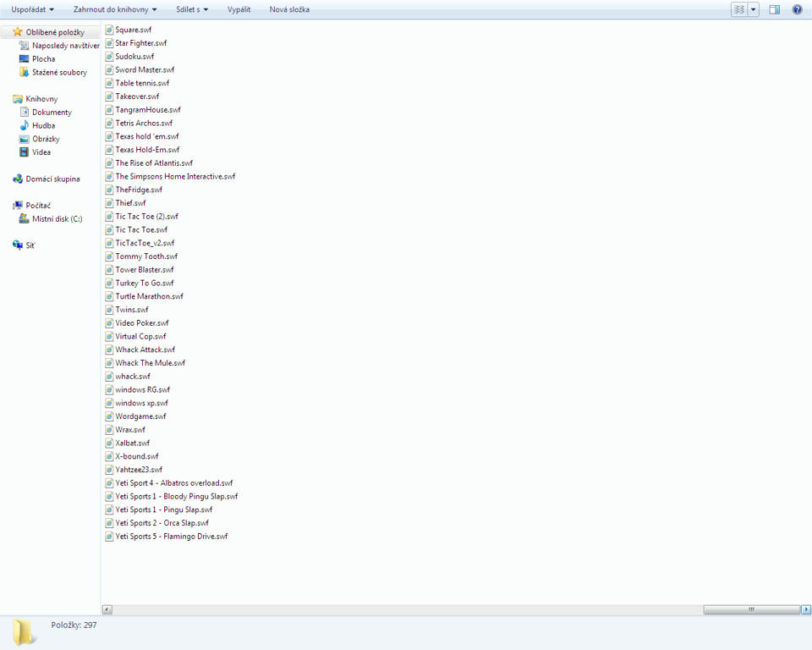Click the Položky: 297 status text
The width and height of the screenshot is (812, 650).
coord(74,625)
